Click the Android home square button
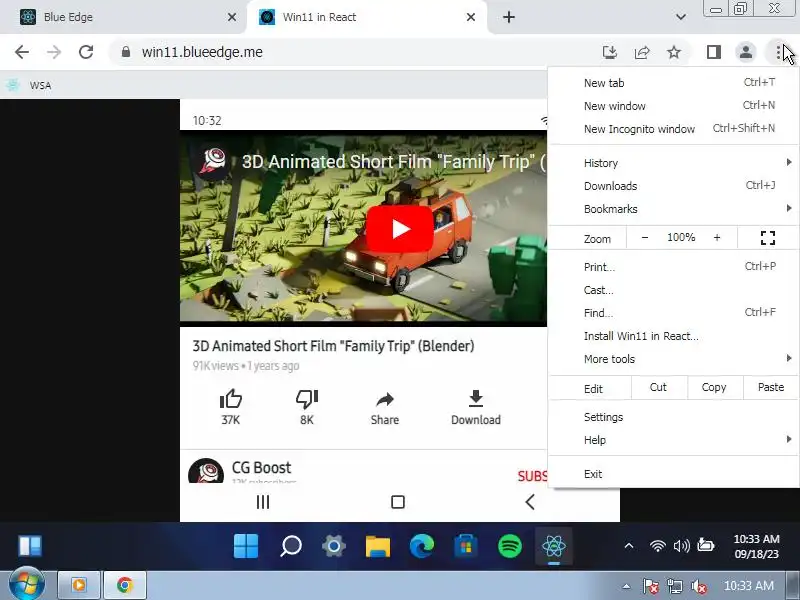Viewport: 800px width, 600px height. [397, 502]
